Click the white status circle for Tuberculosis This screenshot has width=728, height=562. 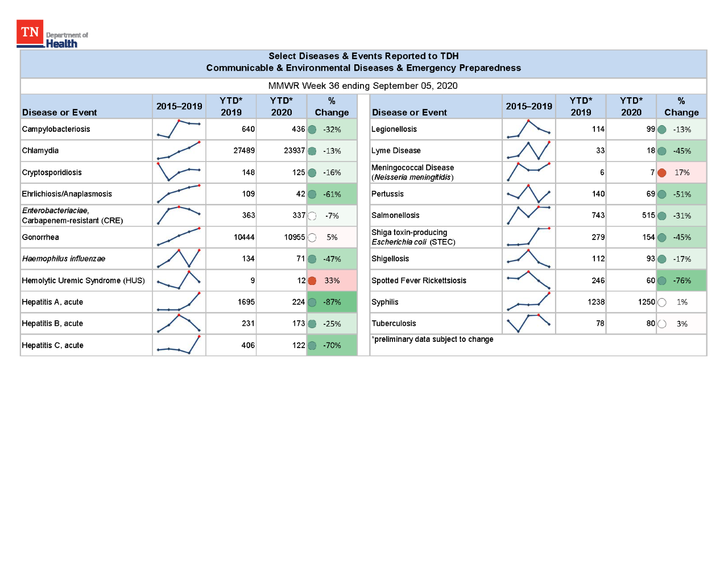point(662,324)
